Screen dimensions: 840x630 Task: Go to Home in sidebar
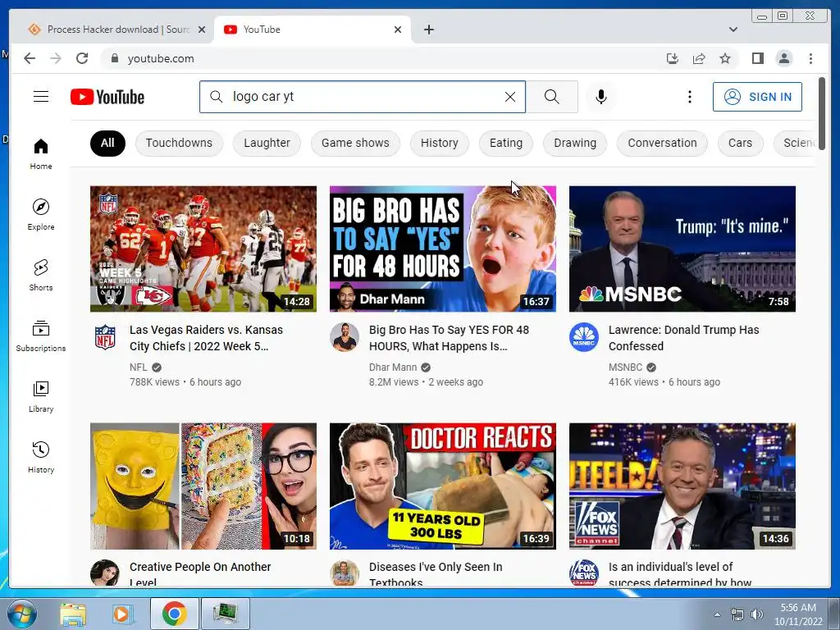41,154
